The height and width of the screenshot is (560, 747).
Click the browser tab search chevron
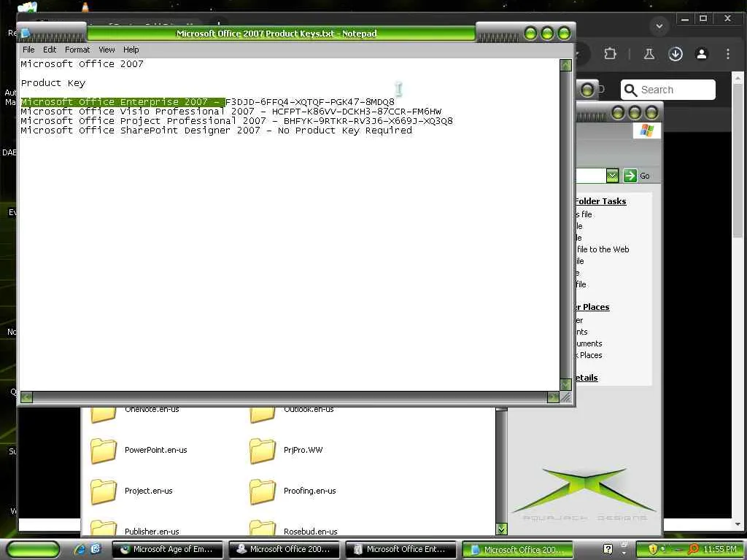pyautogui.click(x=659, y=26)
